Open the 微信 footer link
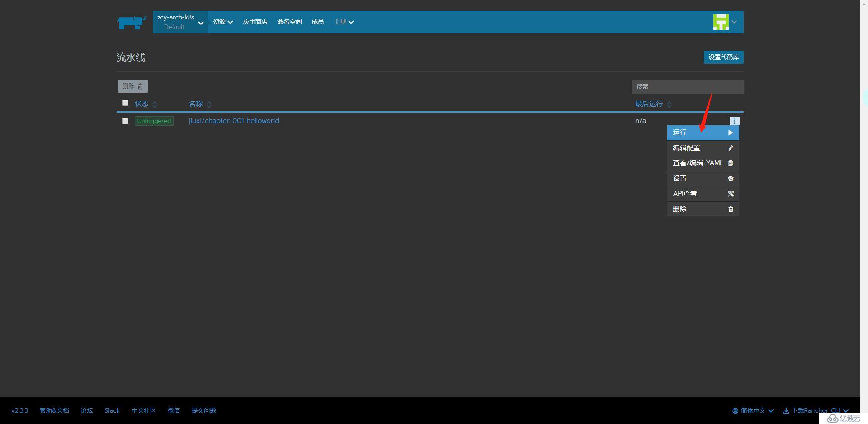868x424 pixels. pos(174,411)
